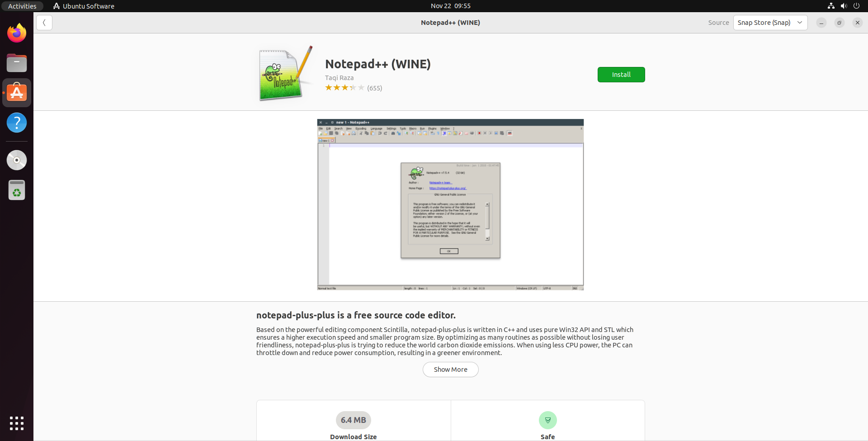
Task: Click the Safe label
Action: pos(547,436)
